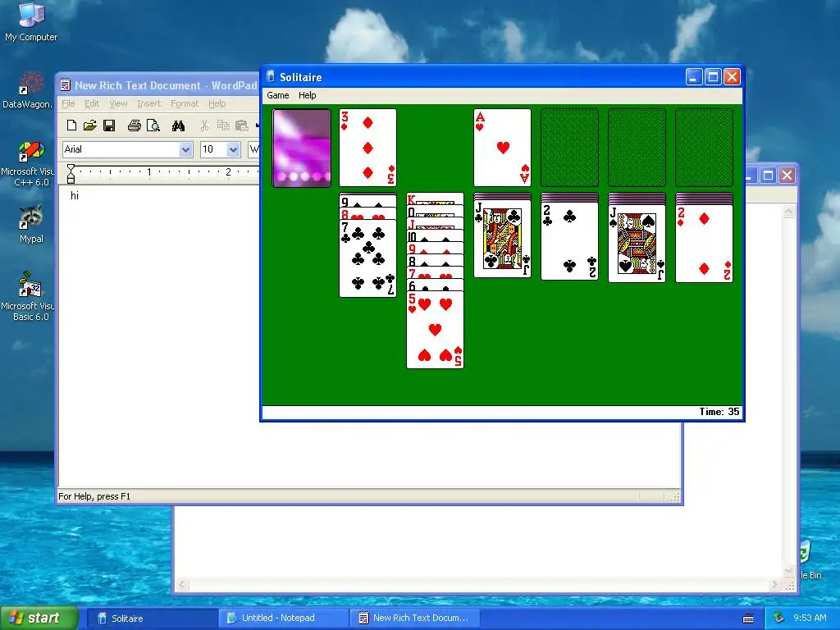Click the fourth empty foundation slot

pos(704,148)
